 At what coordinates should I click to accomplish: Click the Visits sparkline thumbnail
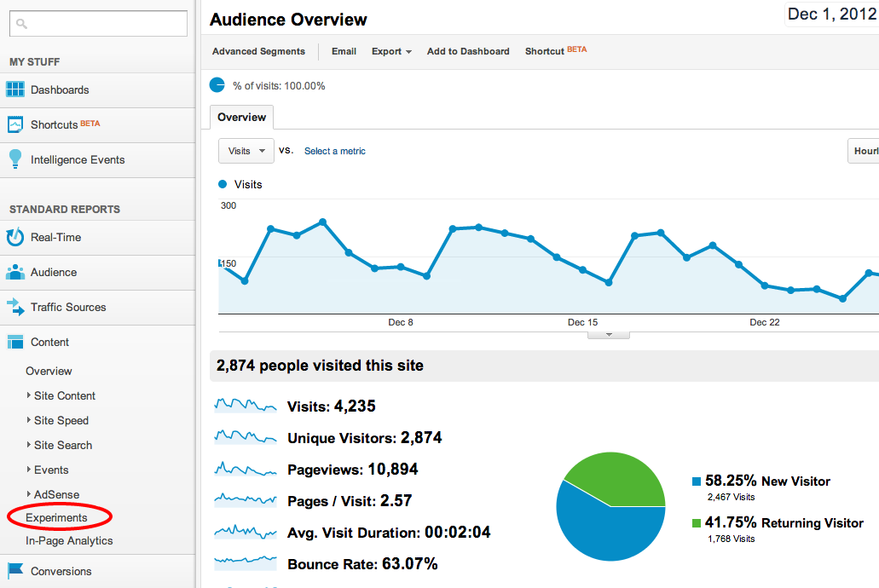pyautogui.click(x=246, y=406)
